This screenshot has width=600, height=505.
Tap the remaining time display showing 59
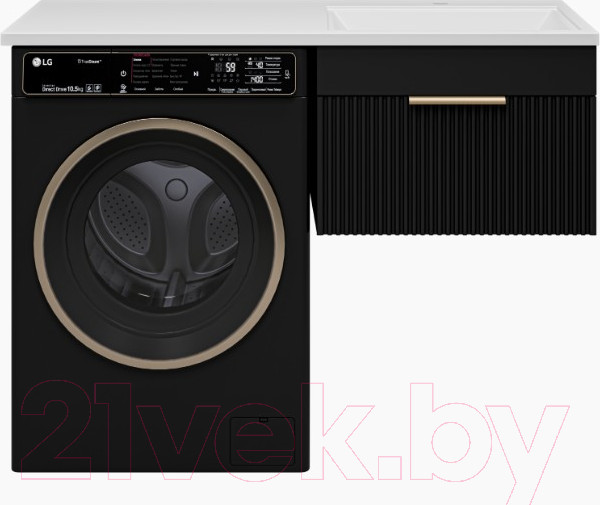[x=230, y=69]
